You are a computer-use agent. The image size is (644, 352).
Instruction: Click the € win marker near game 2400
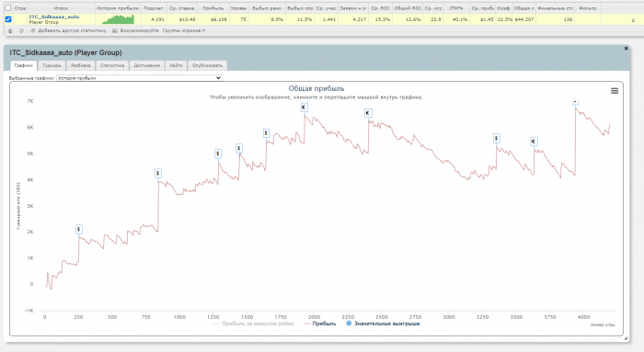(x=368, y=113)
